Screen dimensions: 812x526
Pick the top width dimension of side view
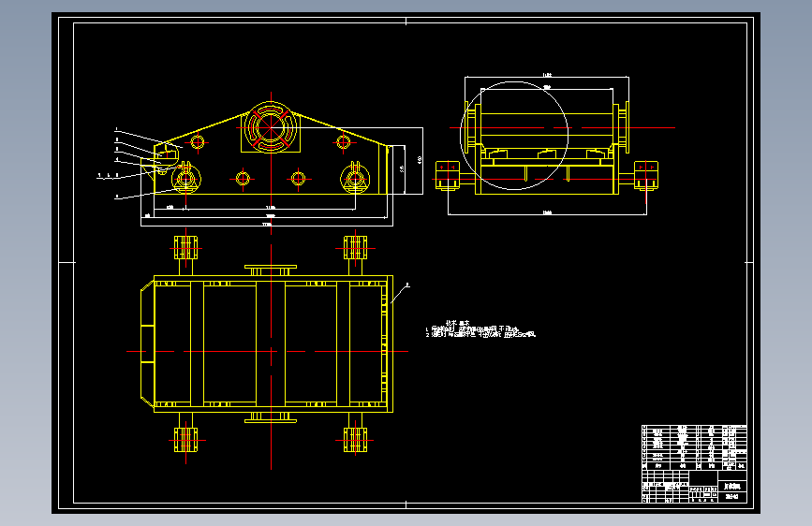tap(547, 76)
